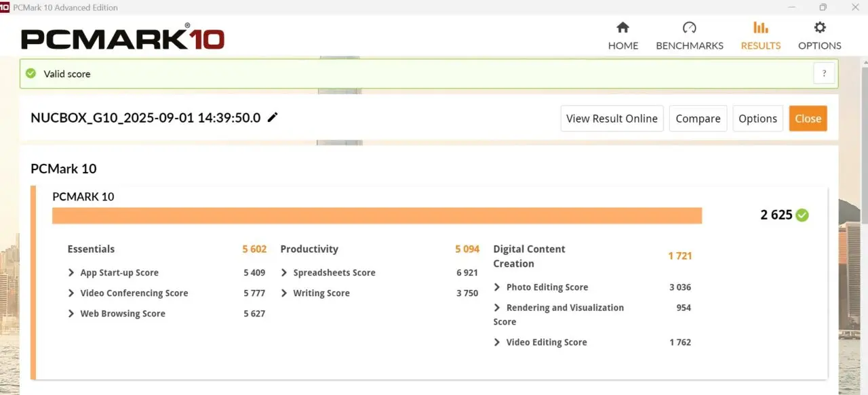Image resolution: width=868 pixels, height=395 pixels.
Task: Click the green valid score checkmark icon
Action: pos(31,74)
